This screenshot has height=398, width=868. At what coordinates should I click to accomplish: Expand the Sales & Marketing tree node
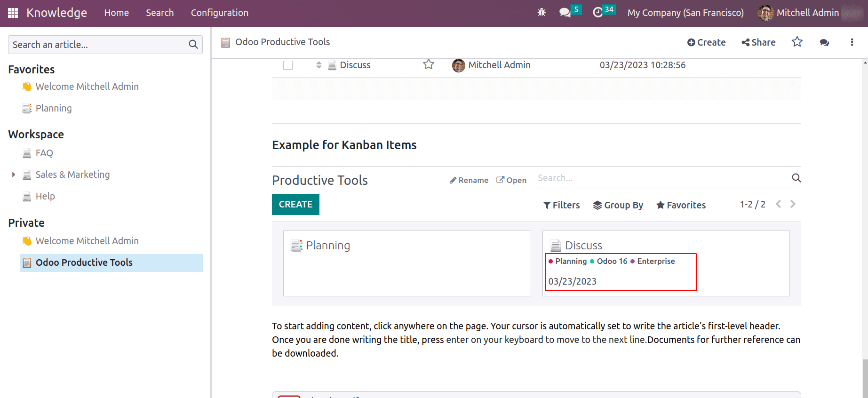(13, 175)
